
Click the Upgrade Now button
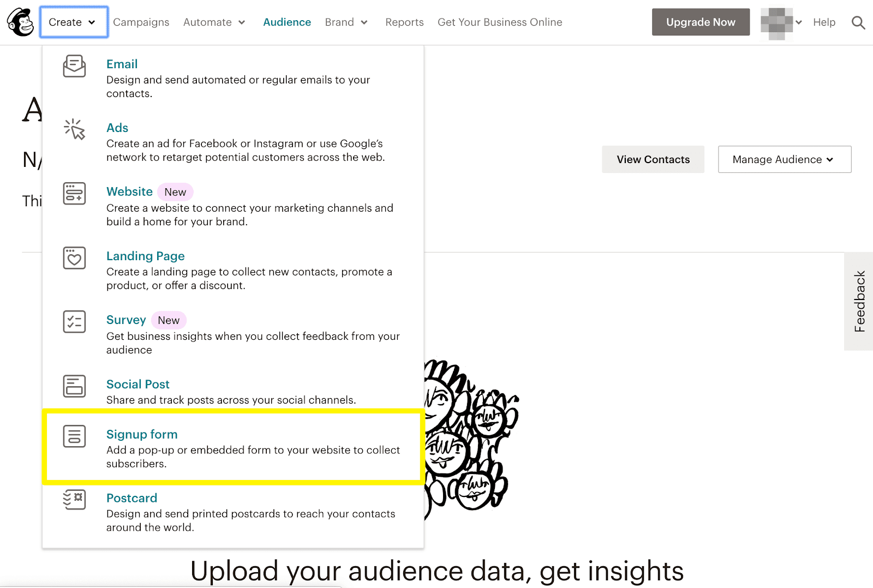pyautogui.click(x=701, y=22)
